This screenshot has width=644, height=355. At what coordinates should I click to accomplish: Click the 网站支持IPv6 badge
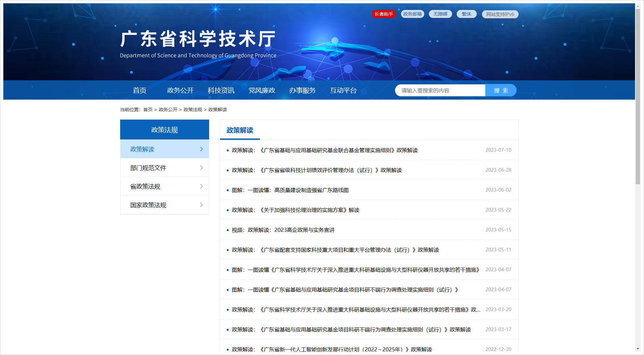[500, 14]
